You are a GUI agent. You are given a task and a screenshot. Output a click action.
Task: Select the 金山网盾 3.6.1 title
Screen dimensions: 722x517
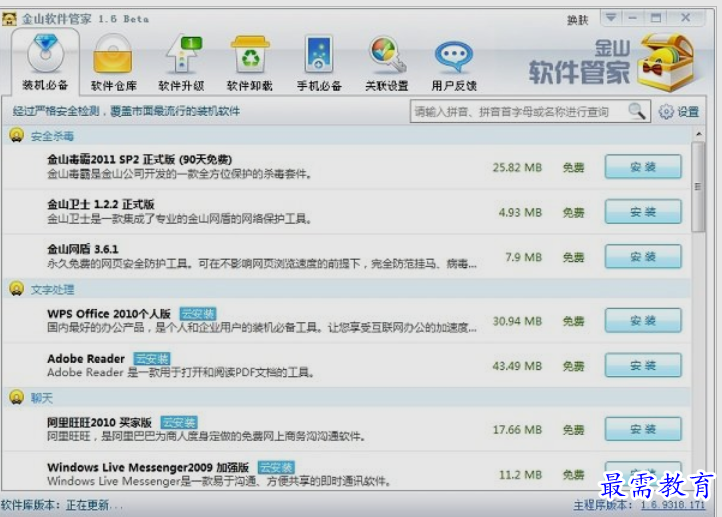(83, 249)
